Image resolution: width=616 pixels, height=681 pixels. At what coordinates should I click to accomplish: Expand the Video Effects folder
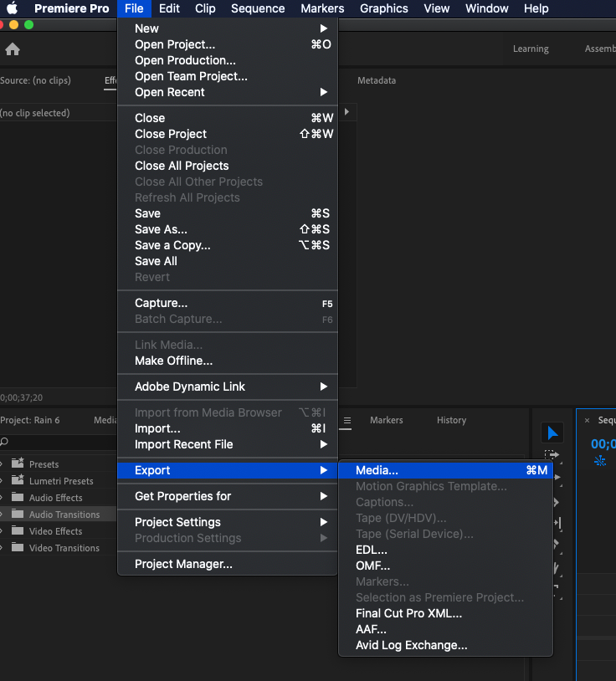pos(2,531)
